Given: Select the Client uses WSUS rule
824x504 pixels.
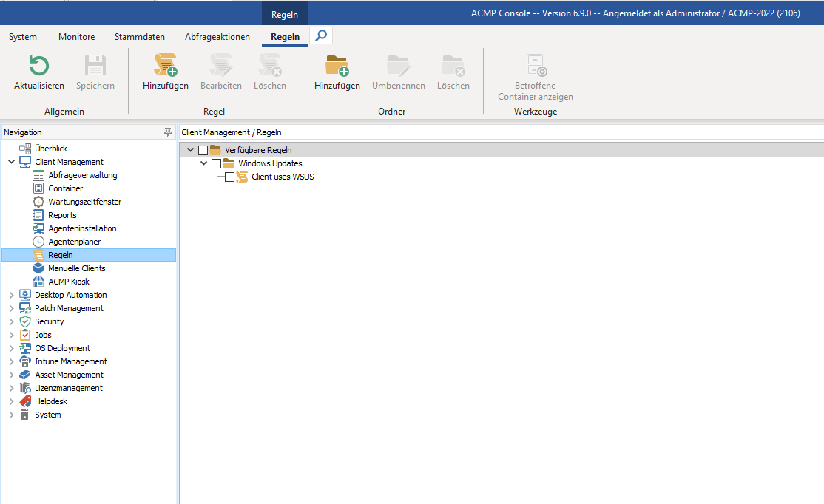Looking at the screenshot, I should pos(283,177).
